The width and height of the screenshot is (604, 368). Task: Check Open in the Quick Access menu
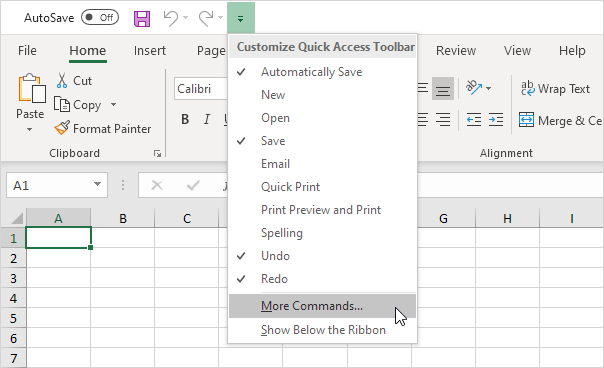(x=322, y=118)
